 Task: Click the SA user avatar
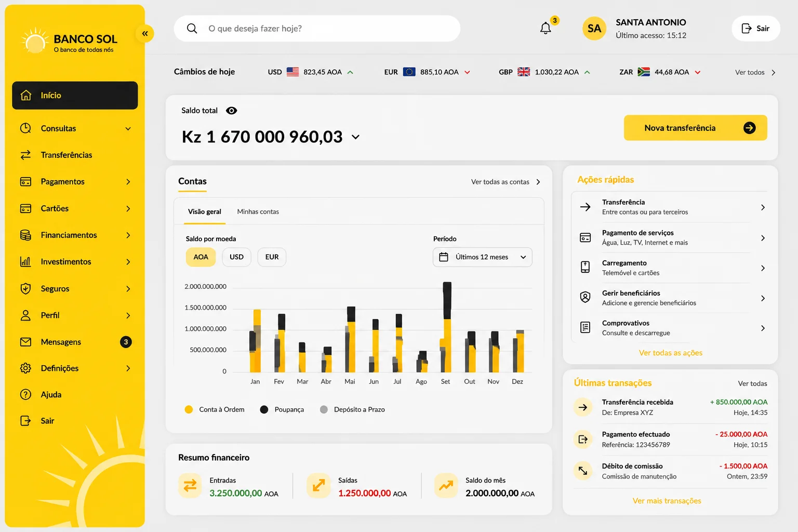tap(594, 29)
